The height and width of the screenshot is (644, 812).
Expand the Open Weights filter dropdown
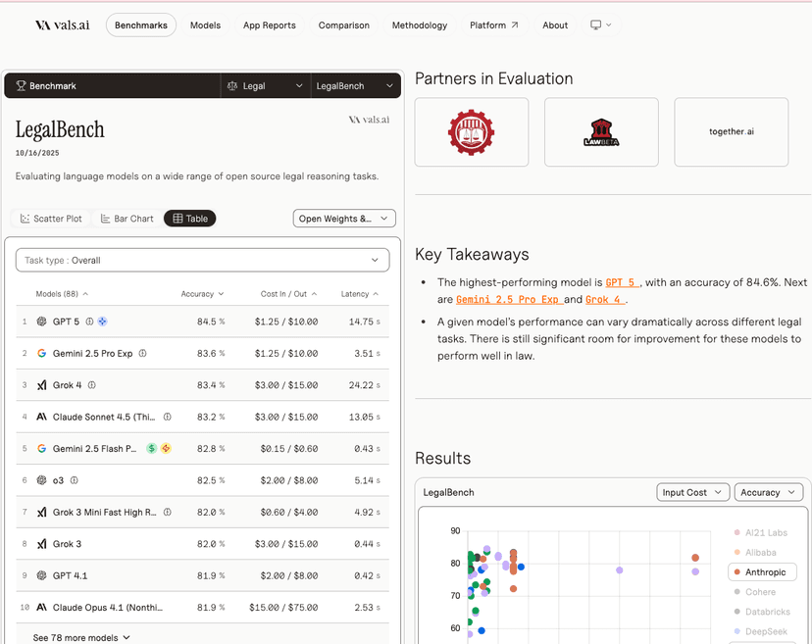(343, 218)
